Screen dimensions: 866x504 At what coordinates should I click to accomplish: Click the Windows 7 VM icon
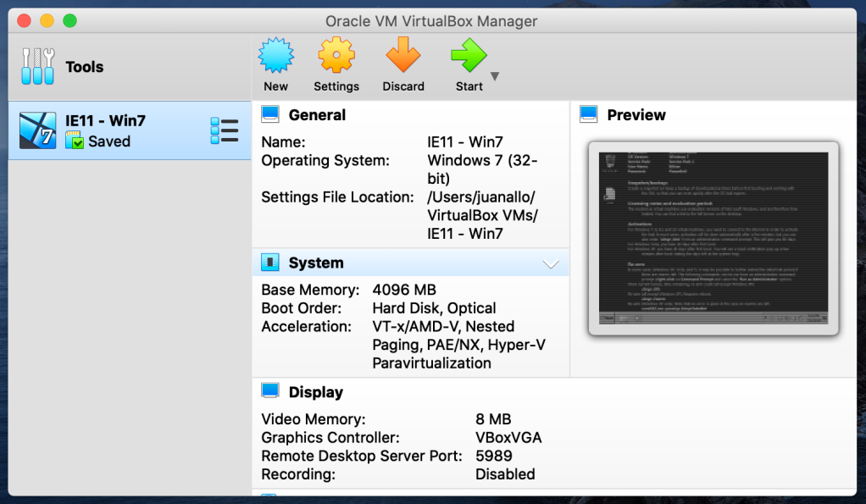pyautogui.click(x=37, y=130)
